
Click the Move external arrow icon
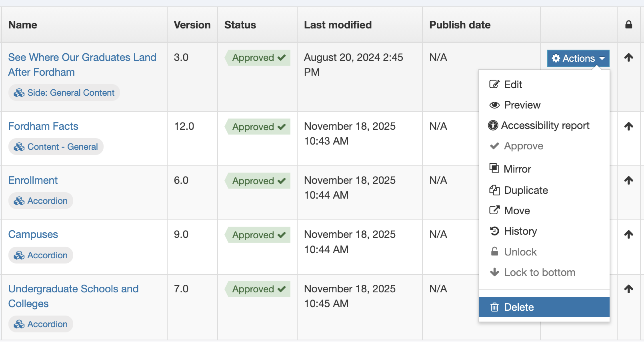pos(494,210)
